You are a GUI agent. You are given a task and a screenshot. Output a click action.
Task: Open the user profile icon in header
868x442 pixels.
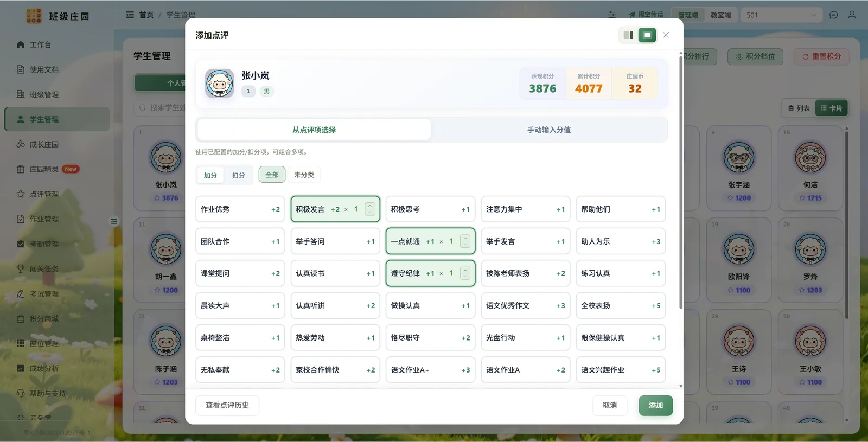pos(852,15)
